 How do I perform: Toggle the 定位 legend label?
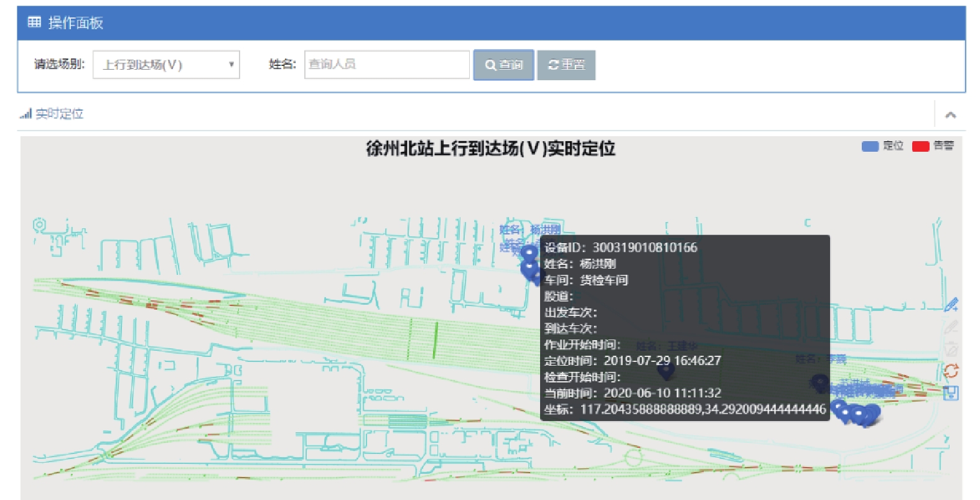coord(893,146)
